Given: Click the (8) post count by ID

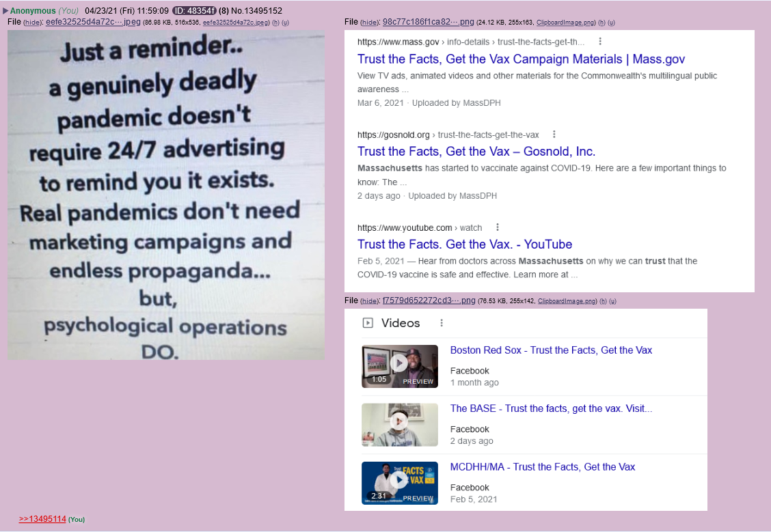Looking at the screenshot, I should pyautogui.click(x=224, y=11).
